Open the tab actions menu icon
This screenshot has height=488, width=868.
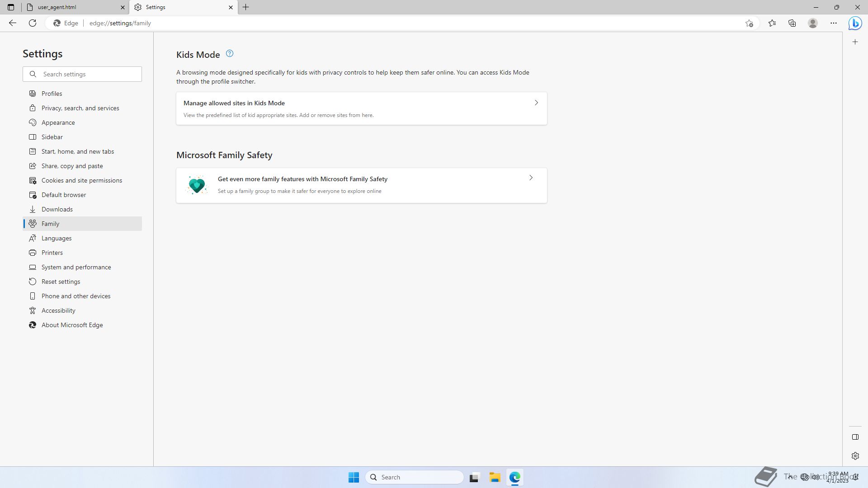pos(11,7)
